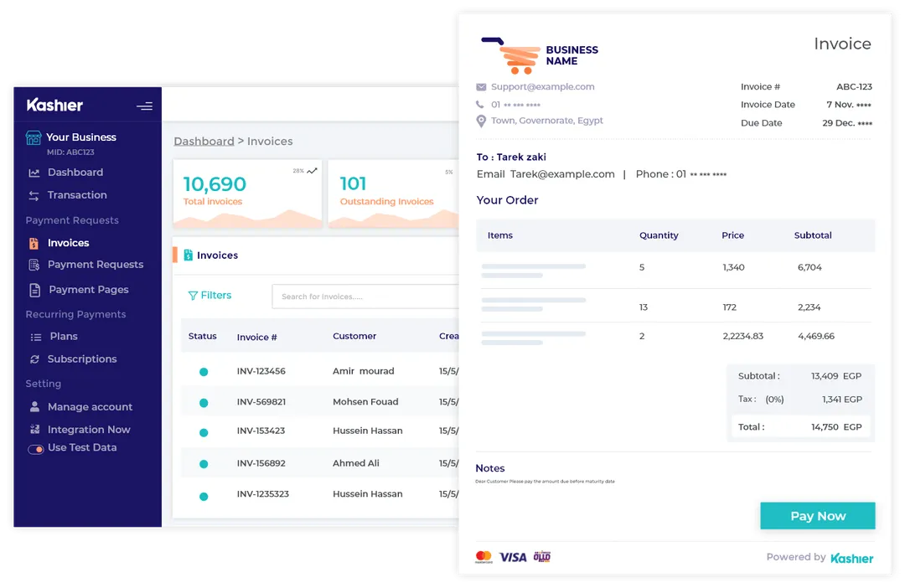Open the Dashboard menu item
Image resolution: width=905 pixels, height=588 pixels.
point(75,173)
